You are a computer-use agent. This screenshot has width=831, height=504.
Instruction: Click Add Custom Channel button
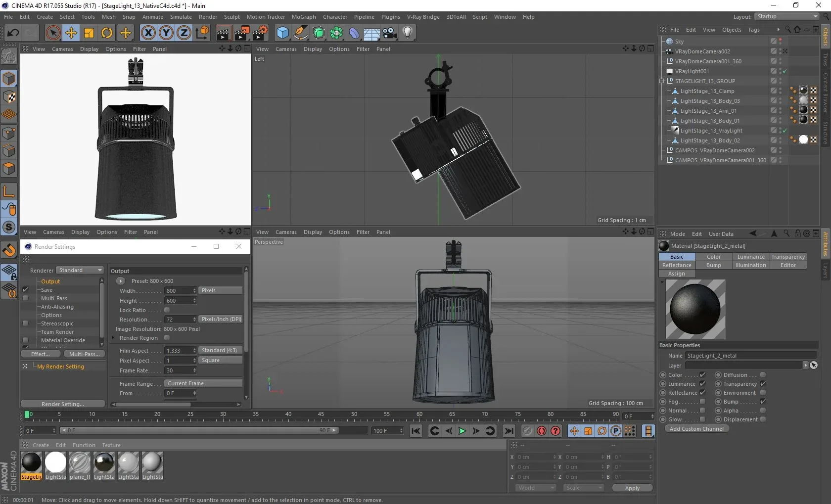click(x=696, y=429)
